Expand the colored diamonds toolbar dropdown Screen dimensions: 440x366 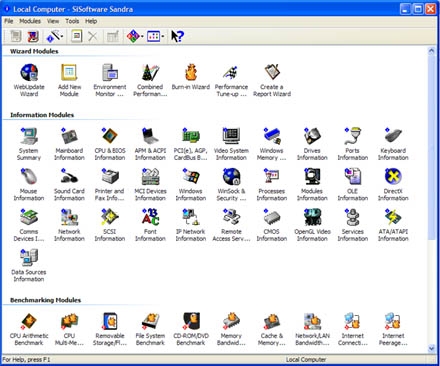pos(142,36)
